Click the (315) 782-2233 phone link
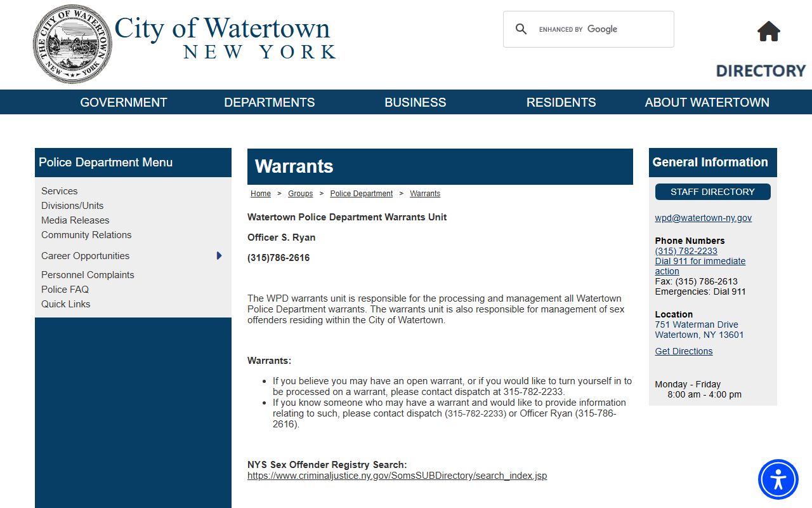 [686, 251]
